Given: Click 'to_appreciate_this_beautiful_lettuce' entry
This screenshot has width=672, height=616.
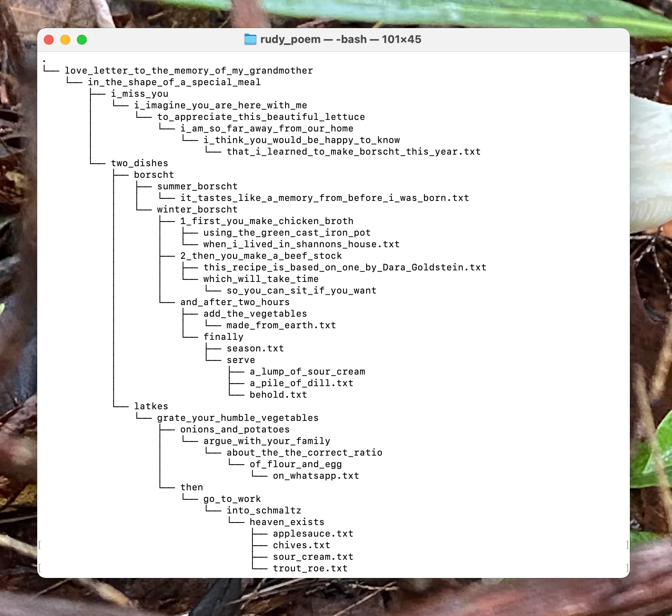Looking at the screenshot, I should coord(261,117).
